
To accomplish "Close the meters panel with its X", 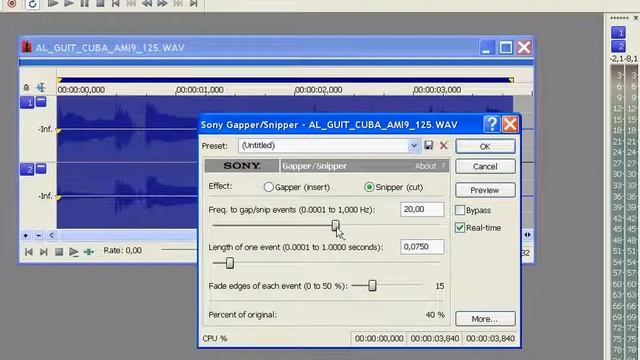I will pos(636,18).
